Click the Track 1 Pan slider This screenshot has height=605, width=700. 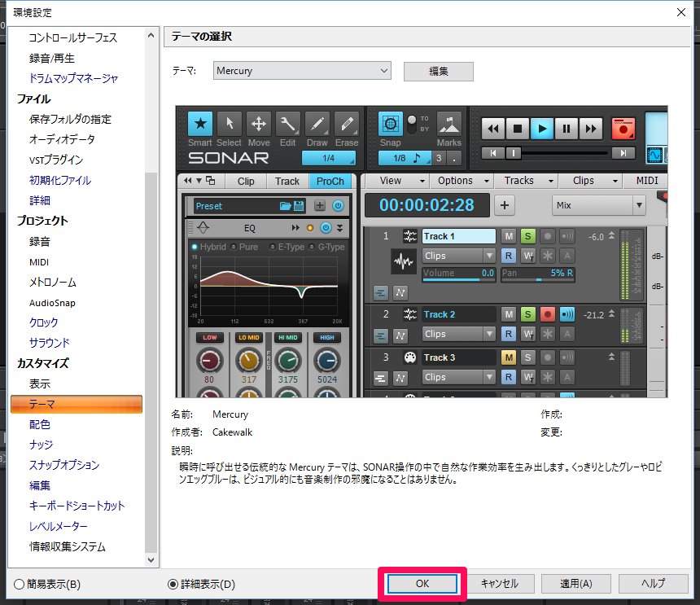538,274
